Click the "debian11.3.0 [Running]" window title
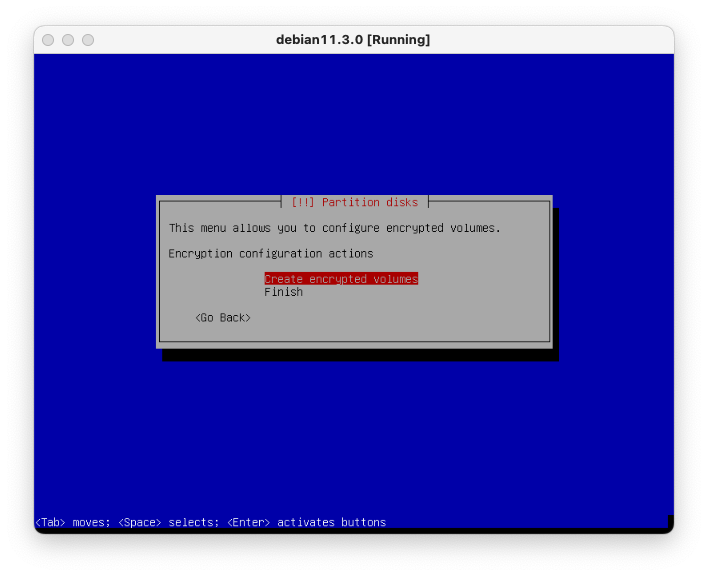Image resolution: width=708 pixels, height=576 pixels. [353, 40]
